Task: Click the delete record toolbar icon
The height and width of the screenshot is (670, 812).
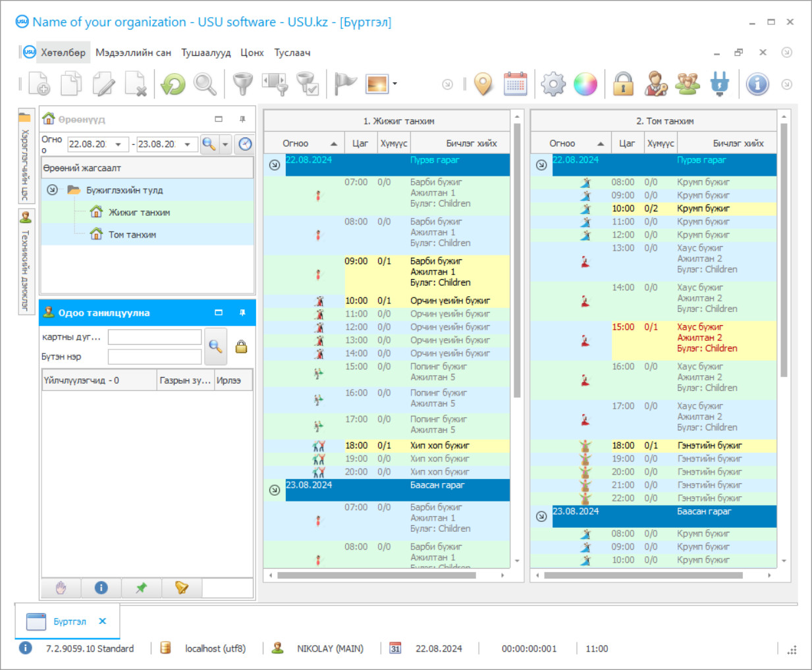Action: pos(136,84)
